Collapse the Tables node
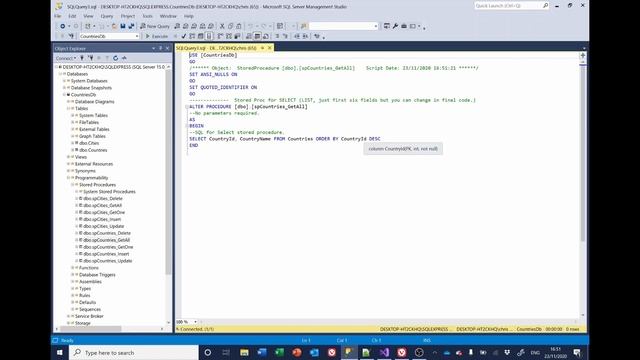The image size is (640, 360). (68, 109)
